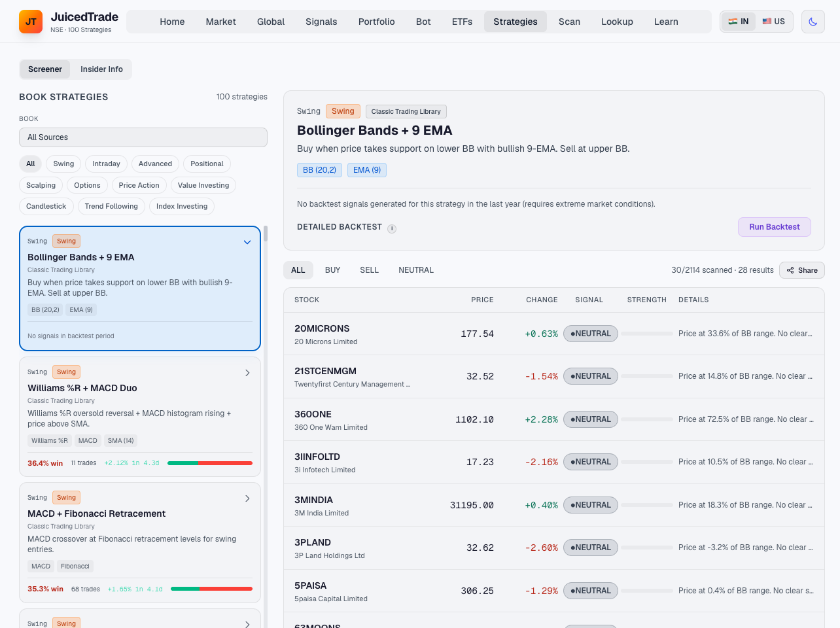The width and height of the screenshot is (840, 628).
Task: Sort by the CHANGE column header
Action: [542, 300]
